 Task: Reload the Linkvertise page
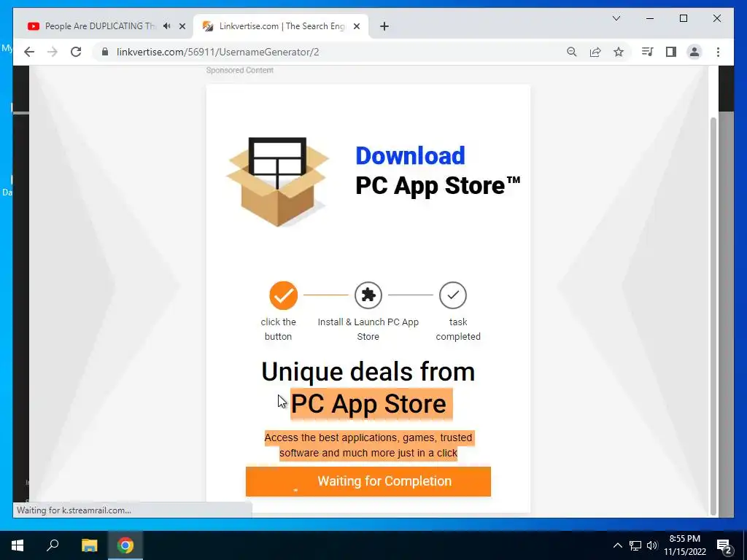click(76, 52)
